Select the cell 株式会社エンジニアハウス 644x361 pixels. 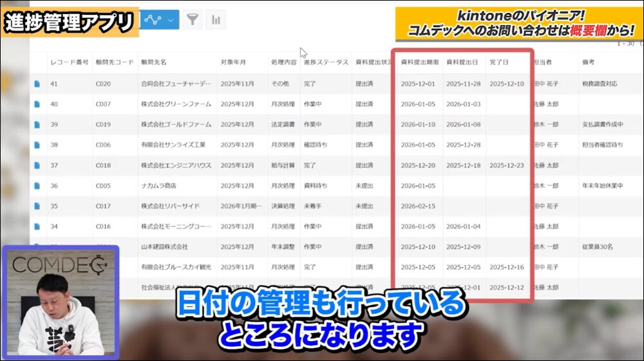point(176,165)
